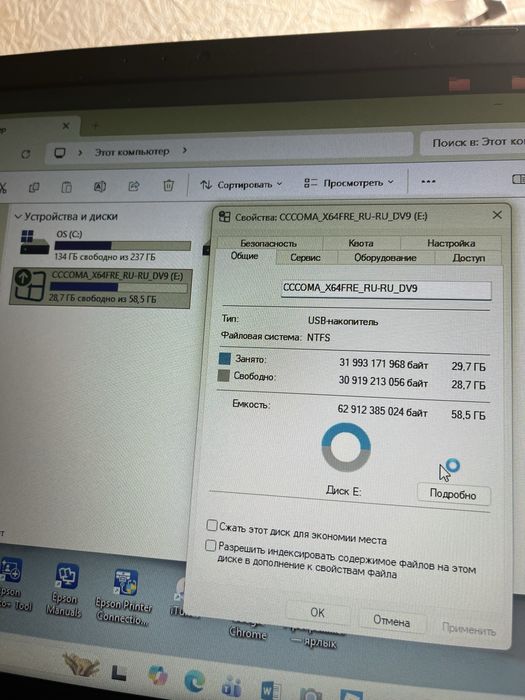This screenshot has height=700, width=525.
Task: Click the 'USB-накопитель' type value
Action: pyautogui.click(x=343, y=321)
